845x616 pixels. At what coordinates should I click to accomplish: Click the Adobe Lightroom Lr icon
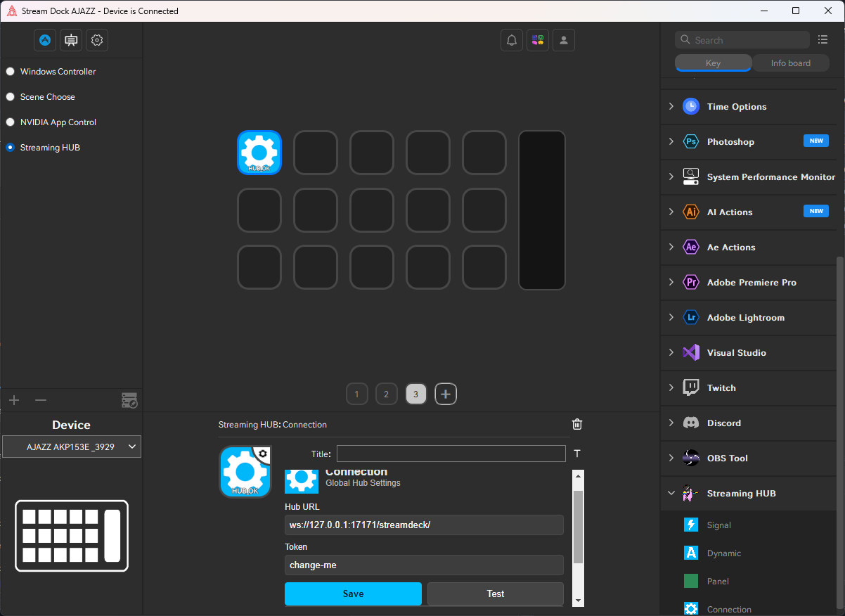pyautogui.click(x=691, y=317)
